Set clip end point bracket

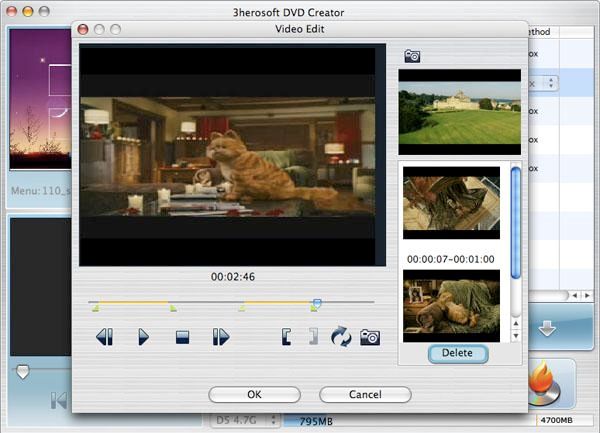click(313, 338)
